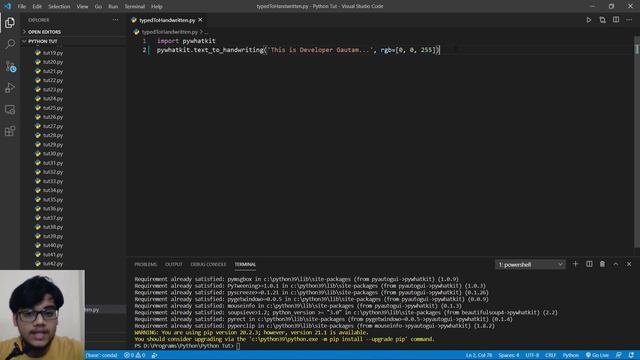The height and width of the screenshot is (360, 640).
Task: Collapse the PYTHON TUT folder section
Action: [x=42, y=41]
